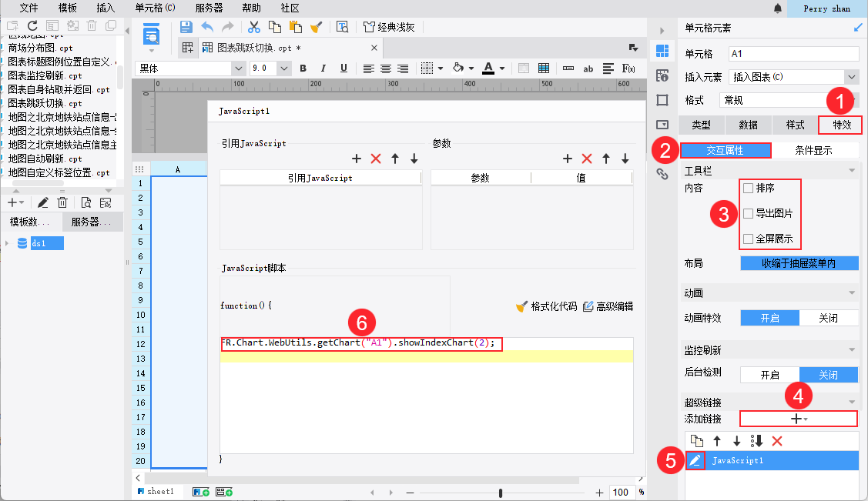This screenshot has height=501, width=868.
Task: Click 高级编辑 advanced edit button
Action: [x=608, y=306]
